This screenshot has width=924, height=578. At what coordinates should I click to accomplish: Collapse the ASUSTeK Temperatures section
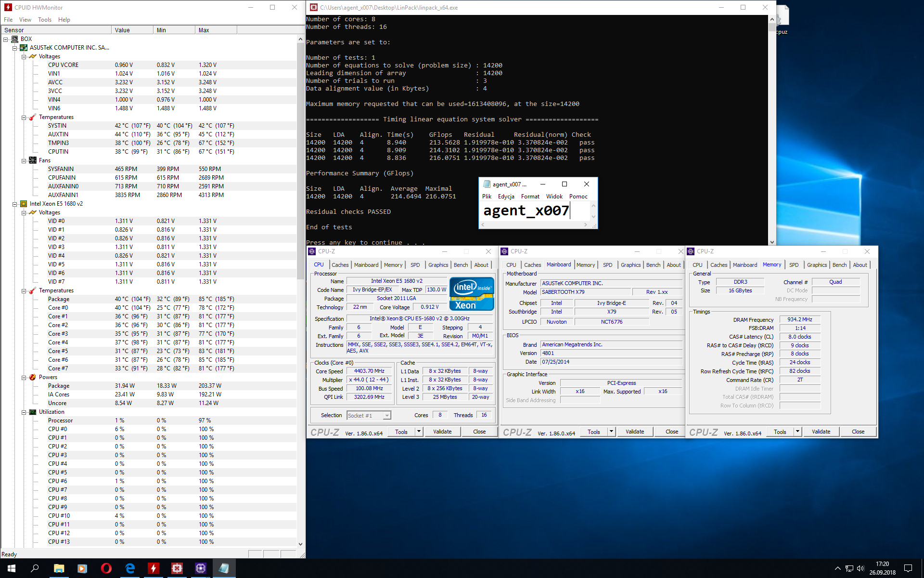click(24, 117)
